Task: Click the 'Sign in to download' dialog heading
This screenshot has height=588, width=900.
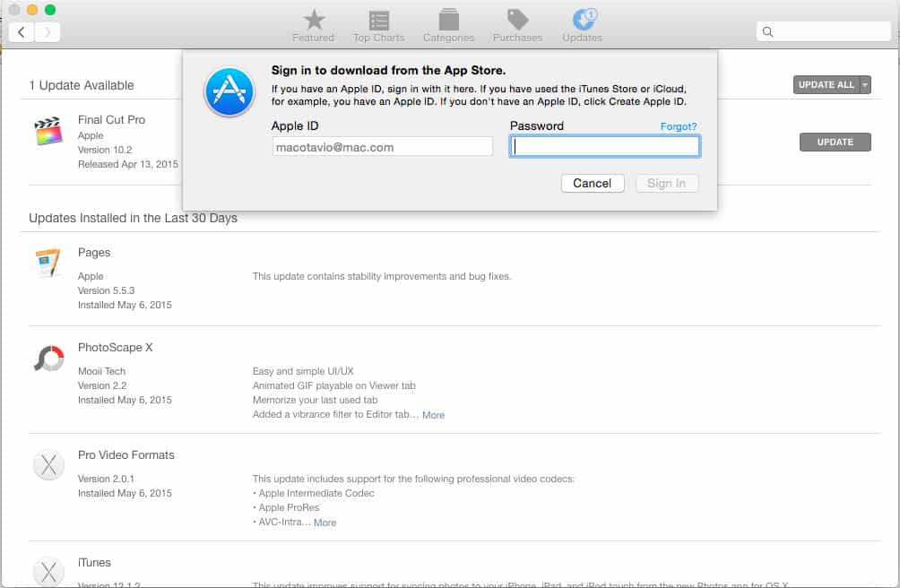Action: pyautogui.click(x=388, y=71)
